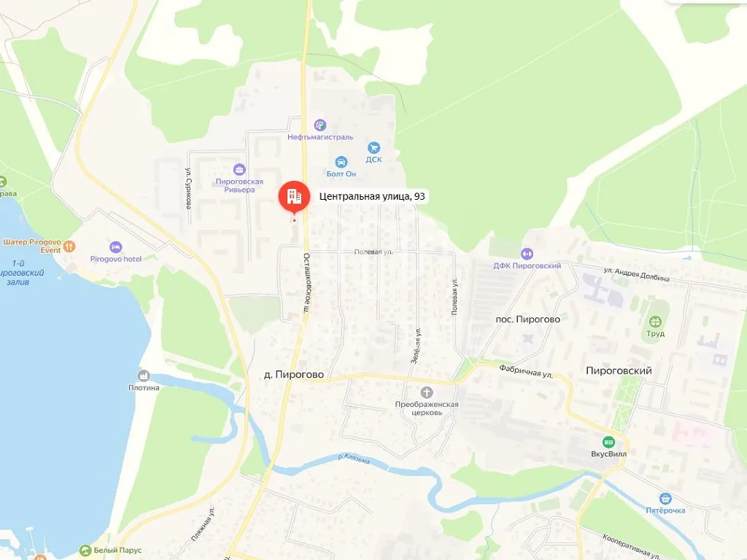Click the ДСК shopping cart icon

(374, 147)
